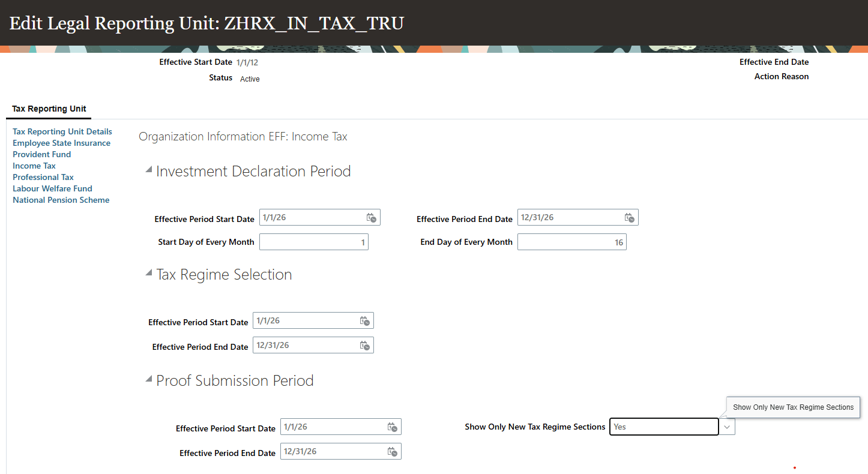Open the Professional Tax link

click(43, 177)
